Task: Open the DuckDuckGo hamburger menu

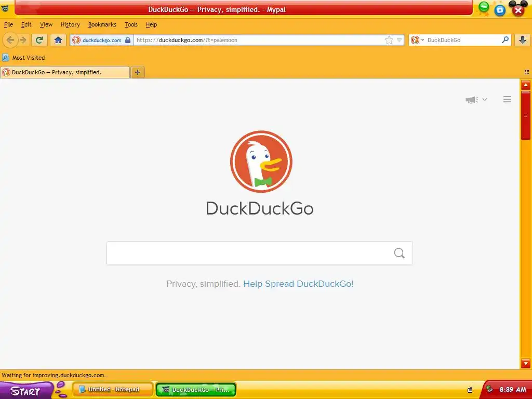Action: [x=507, y=99]
